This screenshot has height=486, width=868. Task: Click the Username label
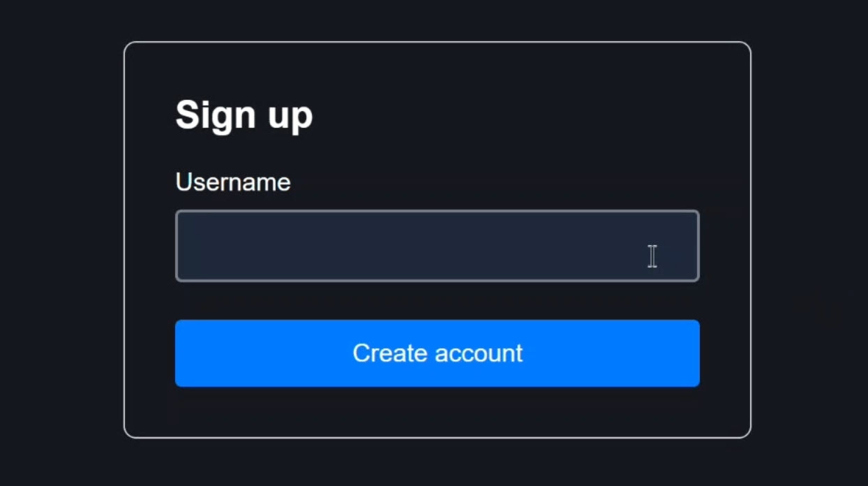point(233,182)
